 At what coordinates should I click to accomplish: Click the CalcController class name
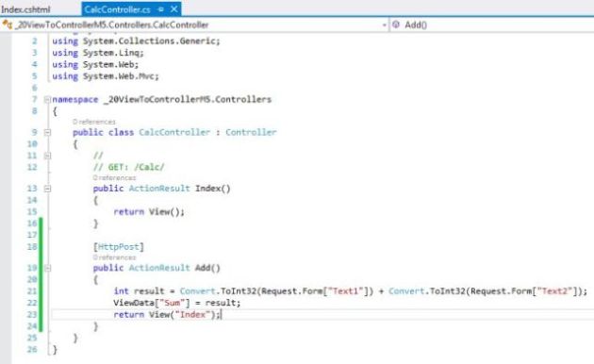pyautogui.click(x=174, y=132)
